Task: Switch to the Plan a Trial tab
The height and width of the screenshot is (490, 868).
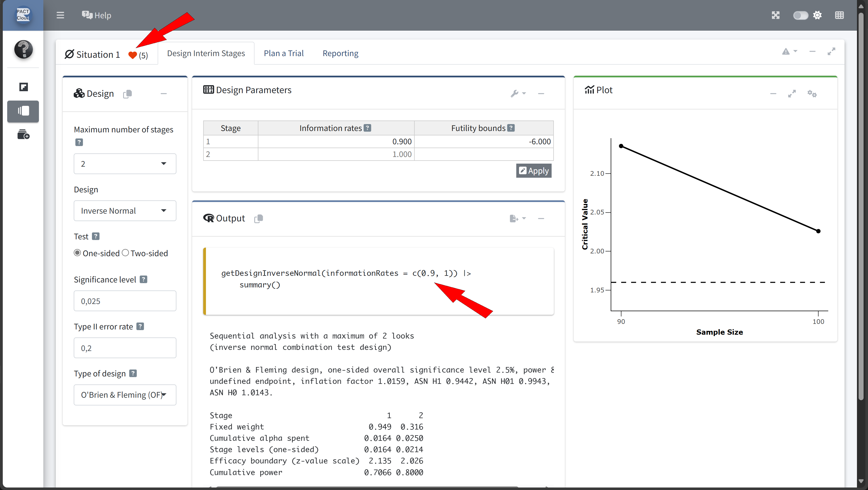Action: point(283,53)
